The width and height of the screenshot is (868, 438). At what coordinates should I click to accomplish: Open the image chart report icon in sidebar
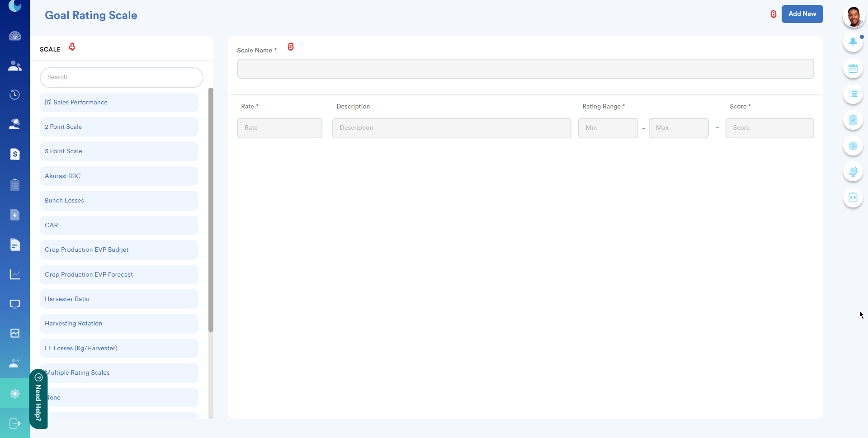pos(15,333)
